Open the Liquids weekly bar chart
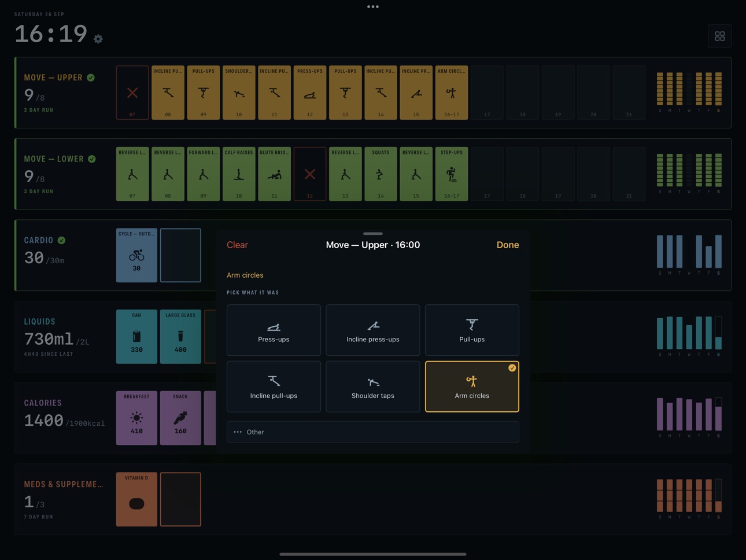 pyautogui.click(x=689, y=336)
